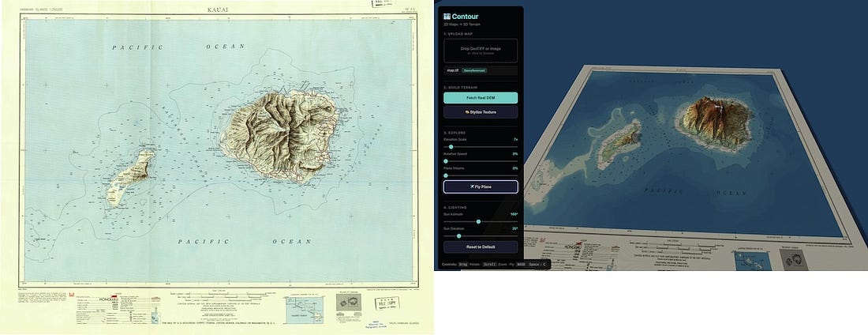Click the Scroll control key hint
Image resolution: width=868 pixels, height=335 pixels.
pyautogui.click(x=489, y=265)
